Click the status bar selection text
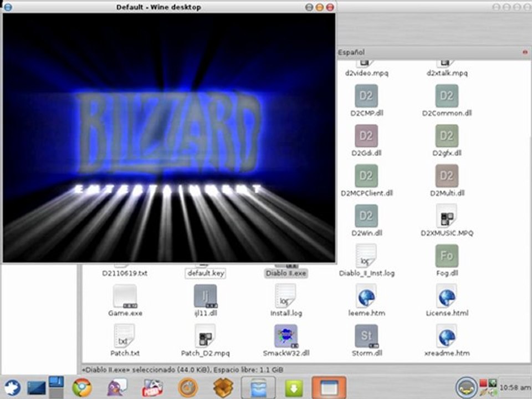 pyautogui.click(x=182, y=370)
